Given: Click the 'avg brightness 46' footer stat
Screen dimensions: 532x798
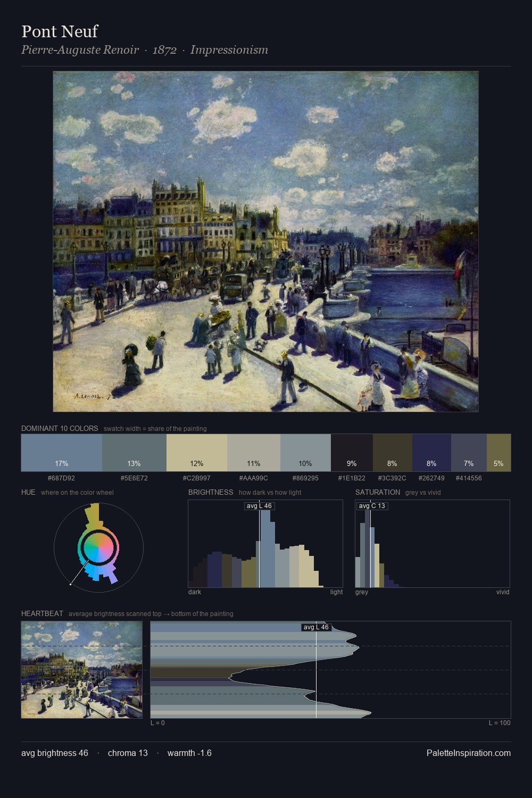Looking at the screenshot, I should [55, 753].
